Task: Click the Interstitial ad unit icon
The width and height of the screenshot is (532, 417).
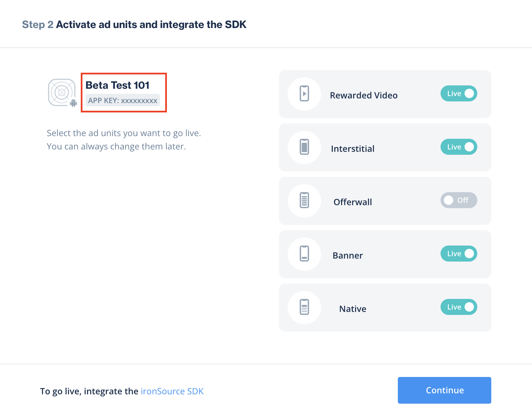Action: [304, 147]
